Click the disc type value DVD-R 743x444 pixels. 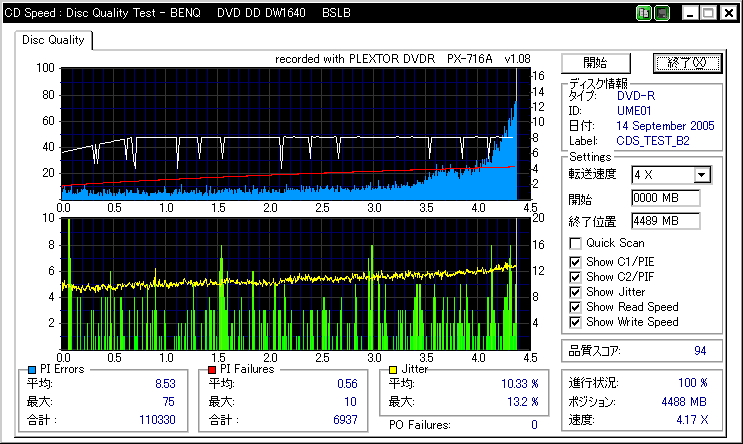636,96
